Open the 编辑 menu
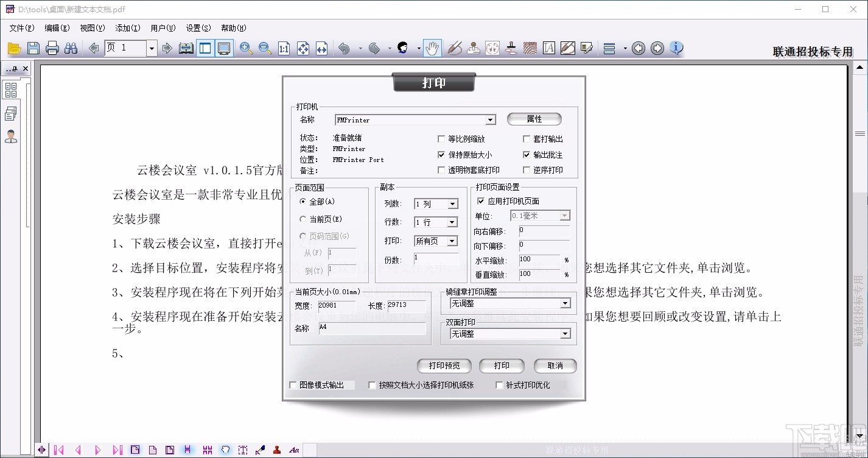The image size is (868, 458). click(x=57, y=28)
